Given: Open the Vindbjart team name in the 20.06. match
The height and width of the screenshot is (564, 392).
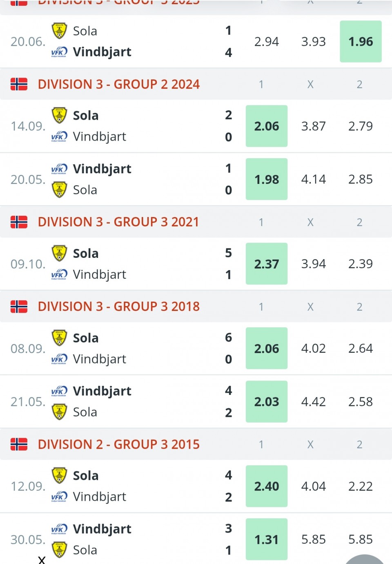Looking at the screenshot, I should coord(102,52).
